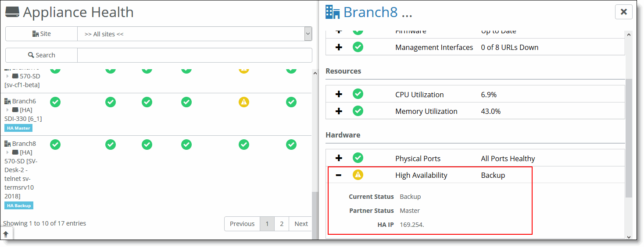Click the HA IP value 169.254.

point(412,225)
